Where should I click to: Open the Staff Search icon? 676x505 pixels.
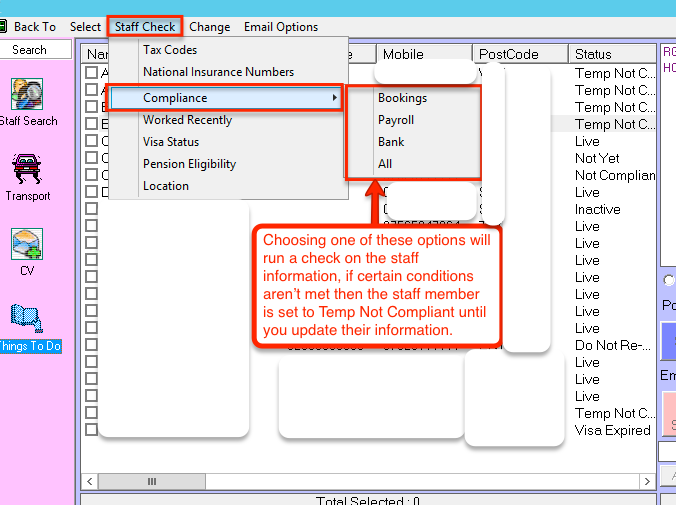(x=27, y=95)
